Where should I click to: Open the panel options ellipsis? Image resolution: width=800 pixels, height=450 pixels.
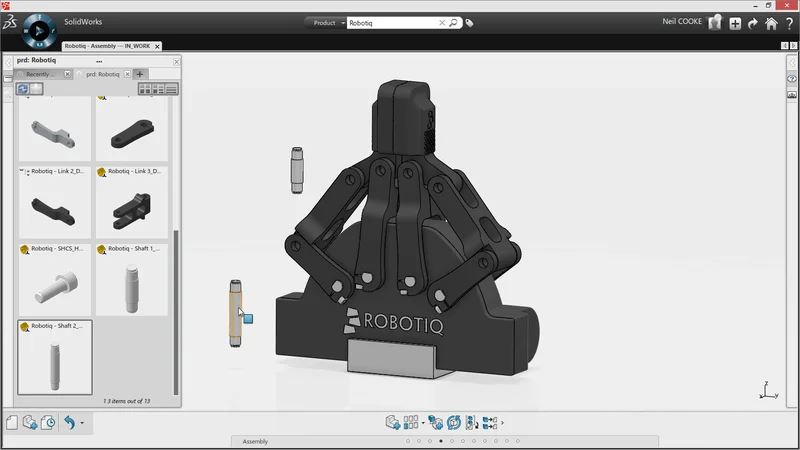click(99, 61)
